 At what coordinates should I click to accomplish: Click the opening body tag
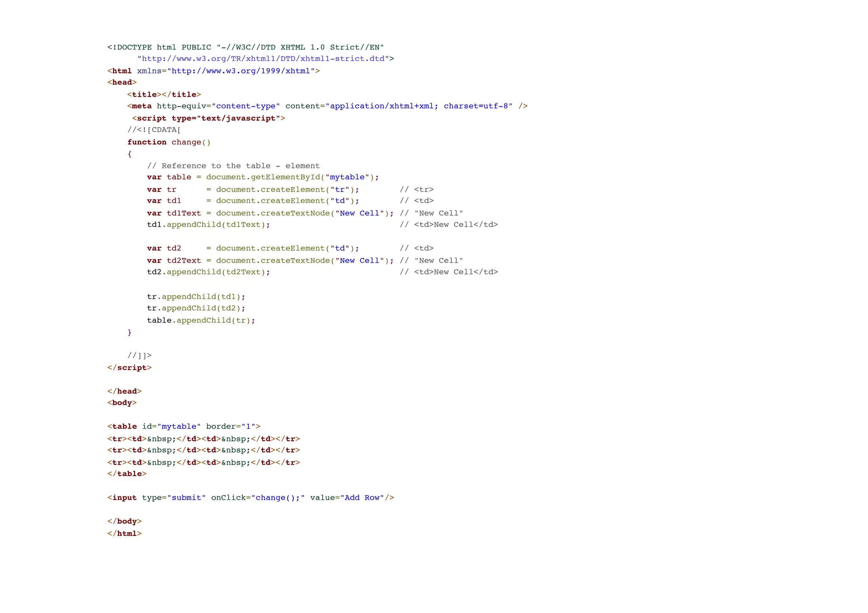coord(122,403)
